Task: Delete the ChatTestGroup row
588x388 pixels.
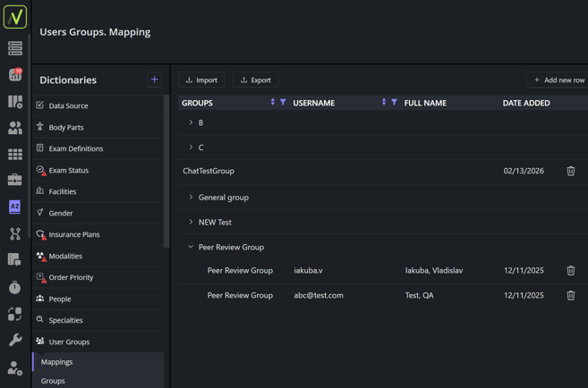Action: coord(570,171)
